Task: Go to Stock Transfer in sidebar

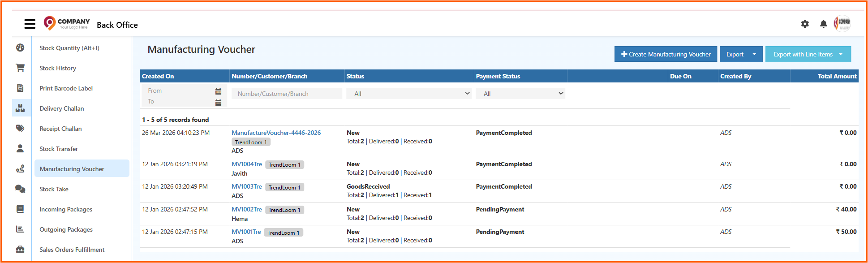Action: click(59, 149)
